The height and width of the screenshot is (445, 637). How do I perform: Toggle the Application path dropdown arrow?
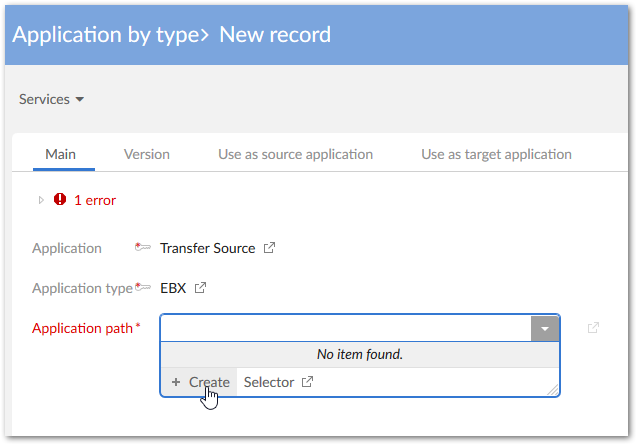point(545,328)
